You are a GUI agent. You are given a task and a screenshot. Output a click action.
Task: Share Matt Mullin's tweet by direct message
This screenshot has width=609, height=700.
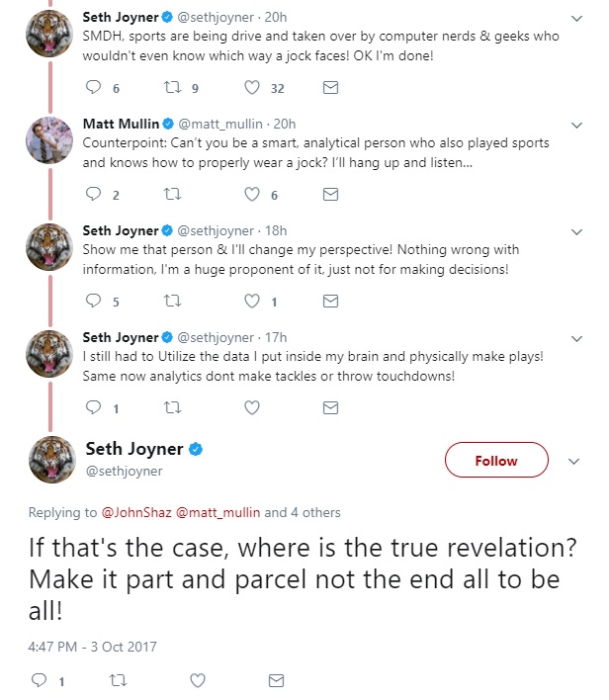point(331,194)
